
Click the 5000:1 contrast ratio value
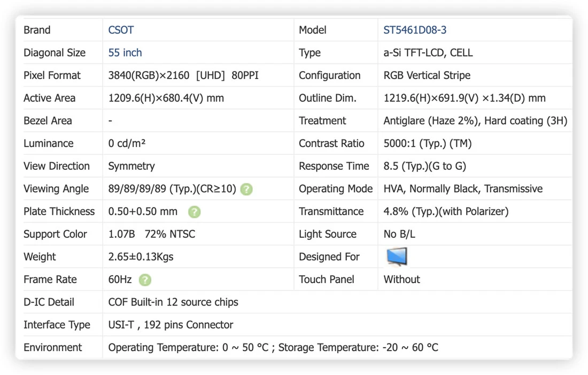[427, 144]
